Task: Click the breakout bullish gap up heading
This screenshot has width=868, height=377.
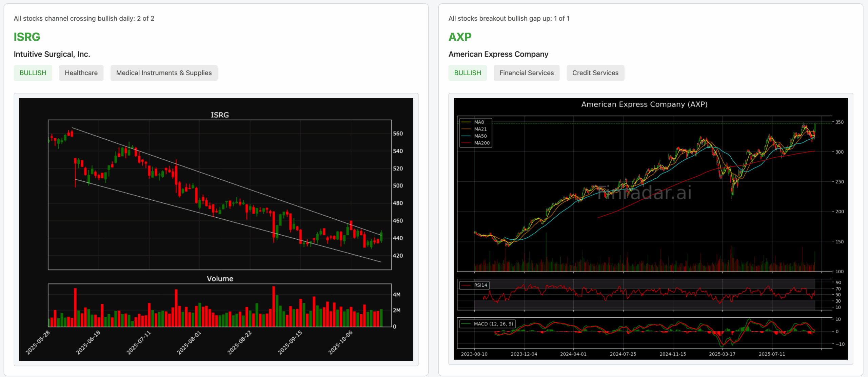Action: pyautogui.click(x=509, y=18)
